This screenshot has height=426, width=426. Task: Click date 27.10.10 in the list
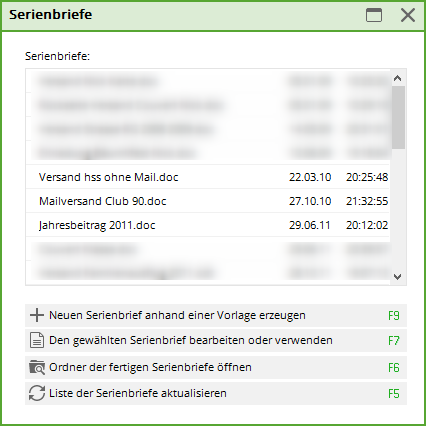coord(310,201)
